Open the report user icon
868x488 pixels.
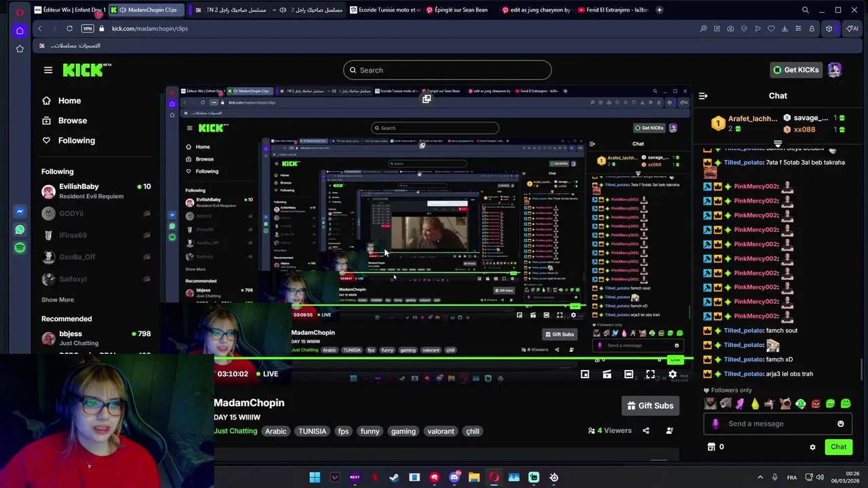pos(669,430)
